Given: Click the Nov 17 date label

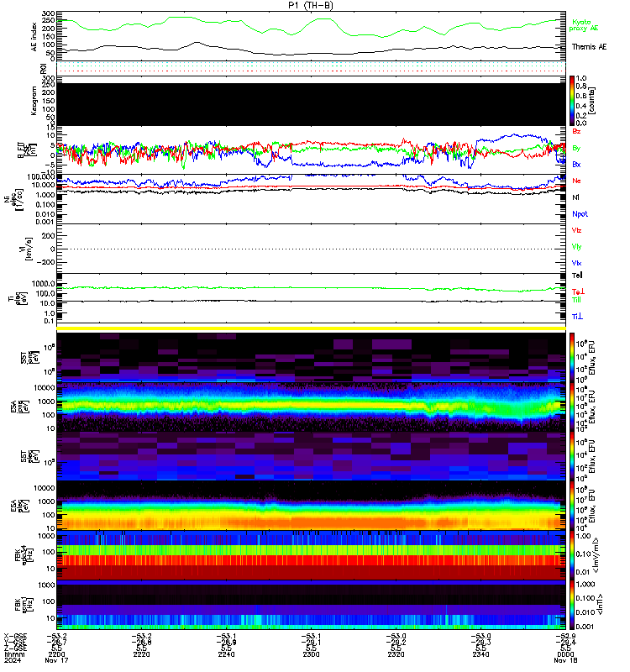Looking at the screenshot, I should point(56,660).
